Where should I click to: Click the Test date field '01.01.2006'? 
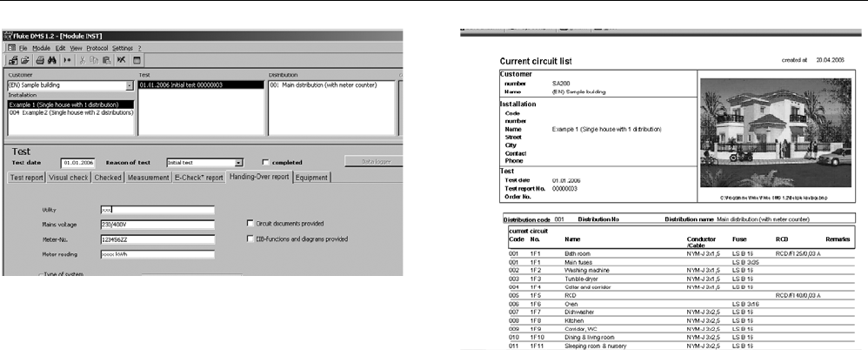point(78,163)
